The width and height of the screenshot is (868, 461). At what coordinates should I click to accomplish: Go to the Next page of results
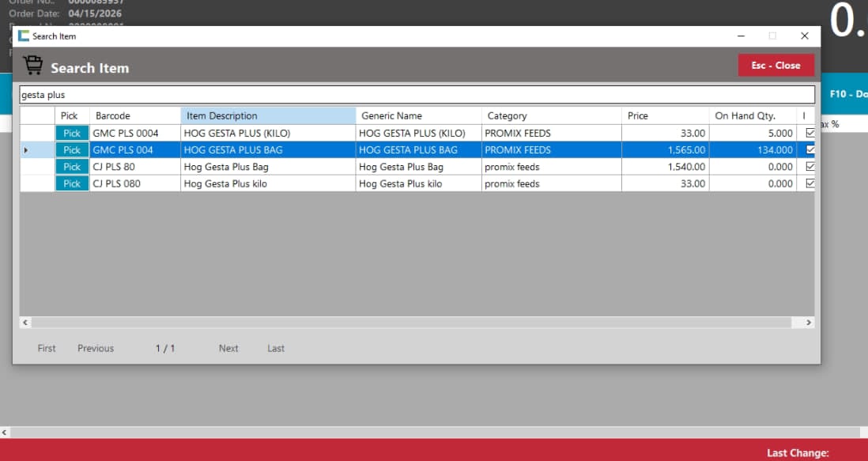coord(228,349)
